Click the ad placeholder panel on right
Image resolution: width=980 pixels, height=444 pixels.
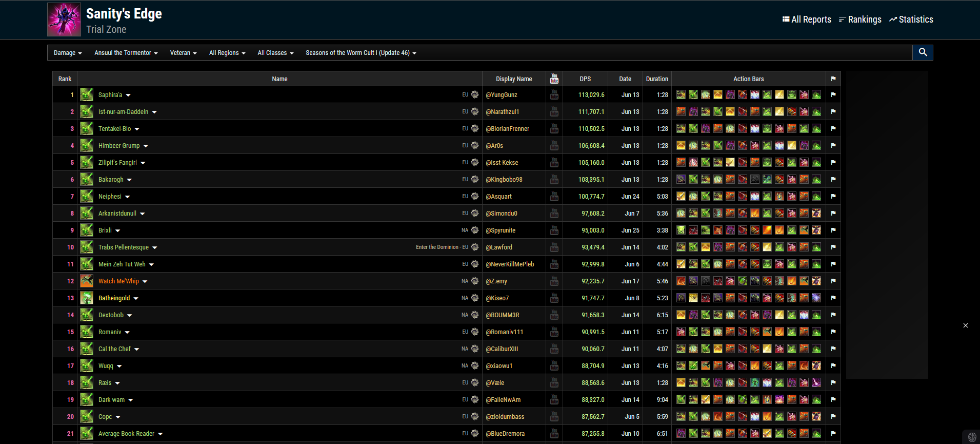click(x=887, y=225)
